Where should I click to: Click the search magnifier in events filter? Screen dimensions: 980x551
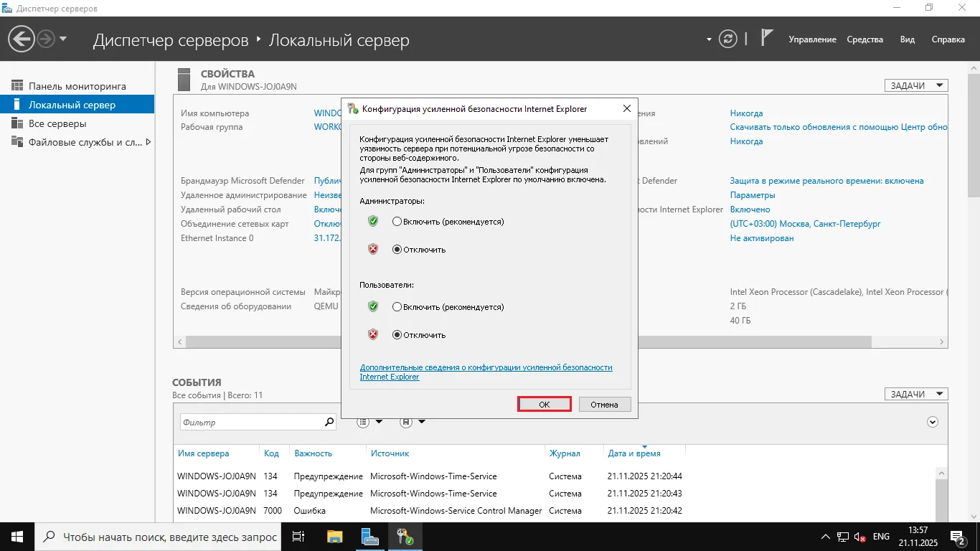click(x=329, y=422)
